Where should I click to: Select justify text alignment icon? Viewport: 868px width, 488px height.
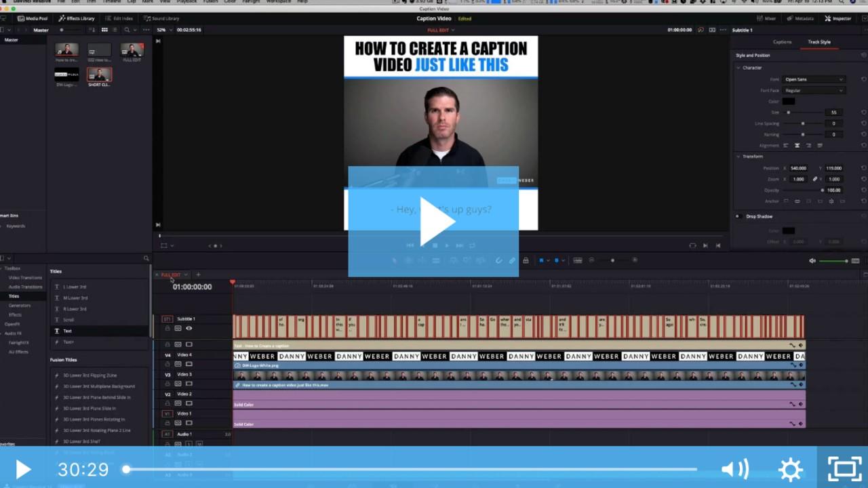820,145
